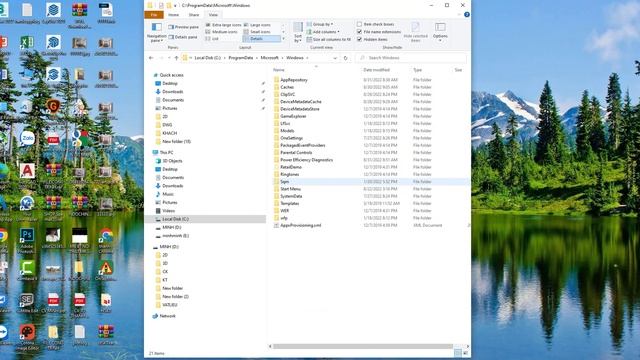Expand the layout gallery more arrow
Image resolution: width=640 pixels, height=360 pixels.
coord(284,39)
